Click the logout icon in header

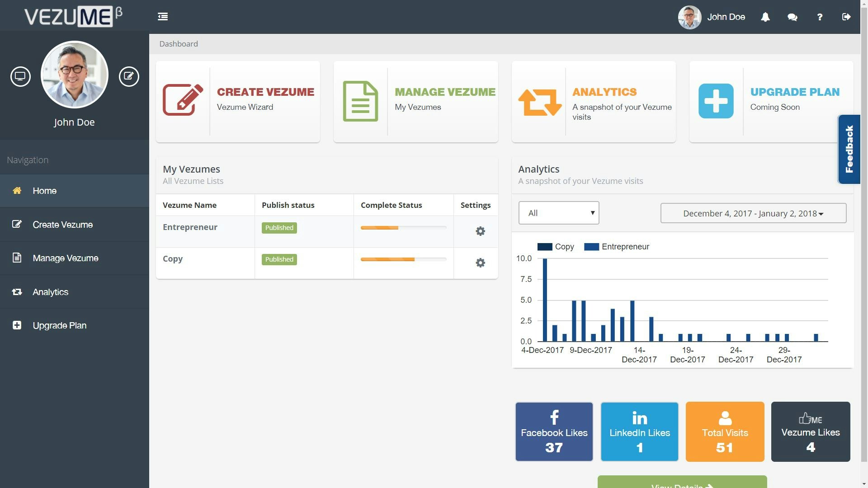click(846, 17)
